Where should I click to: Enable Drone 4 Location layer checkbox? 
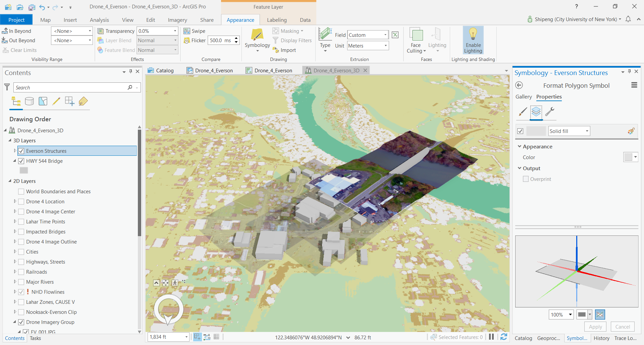(x=21, y=201)
